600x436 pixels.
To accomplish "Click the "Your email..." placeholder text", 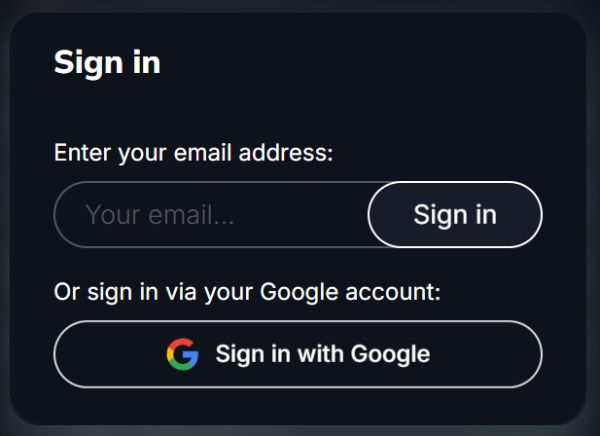I will click(x=159, y=215).
